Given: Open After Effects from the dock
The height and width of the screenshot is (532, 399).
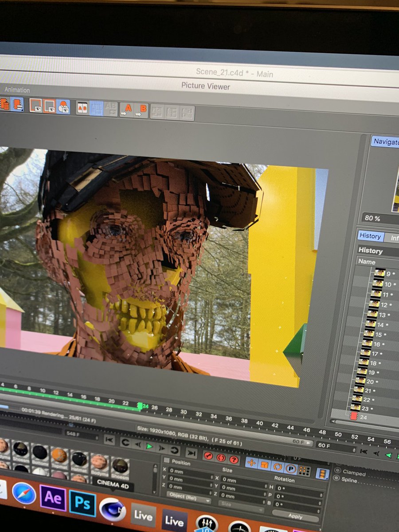Looking at the screenshot, I should pos(53,498).
